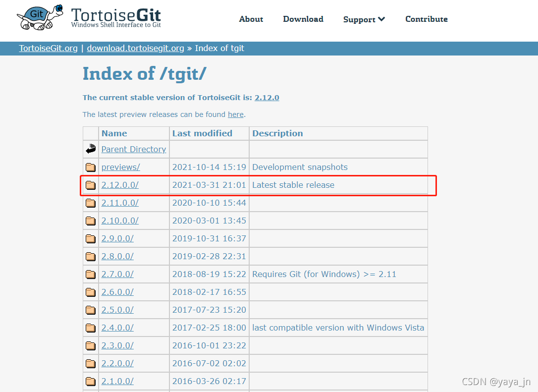Click the 'Development snapshots' description text
The height and width of the screenshot is (392, 538).
pos(300,167)
